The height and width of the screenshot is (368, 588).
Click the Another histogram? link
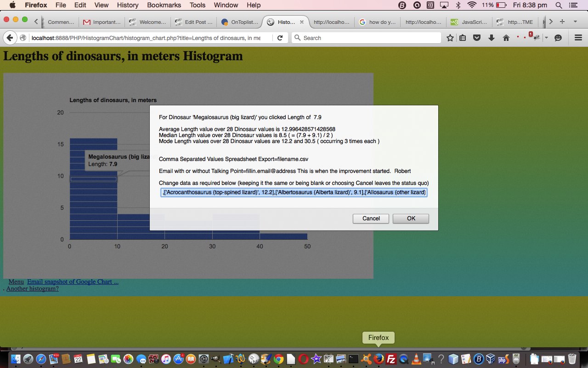pos(32,289)
